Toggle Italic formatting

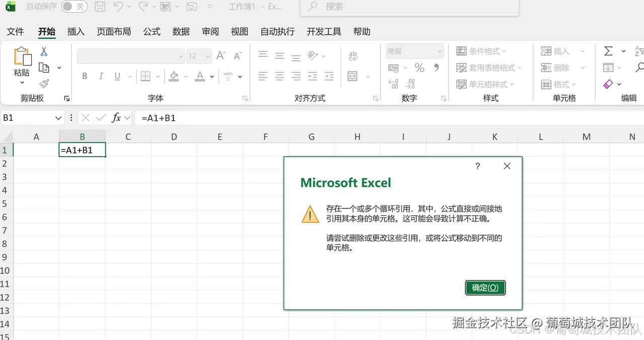(101, 76)
